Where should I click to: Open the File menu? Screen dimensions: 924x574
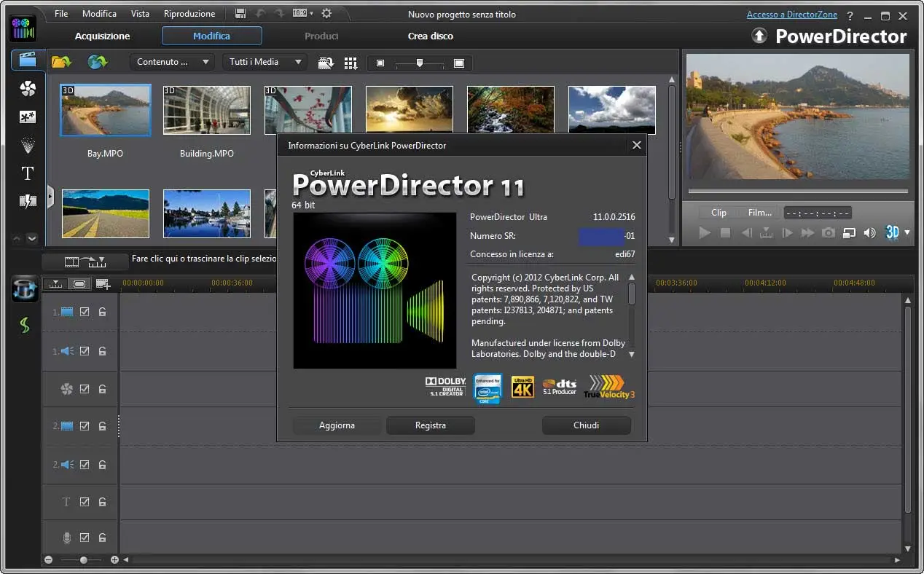(61, 14)
